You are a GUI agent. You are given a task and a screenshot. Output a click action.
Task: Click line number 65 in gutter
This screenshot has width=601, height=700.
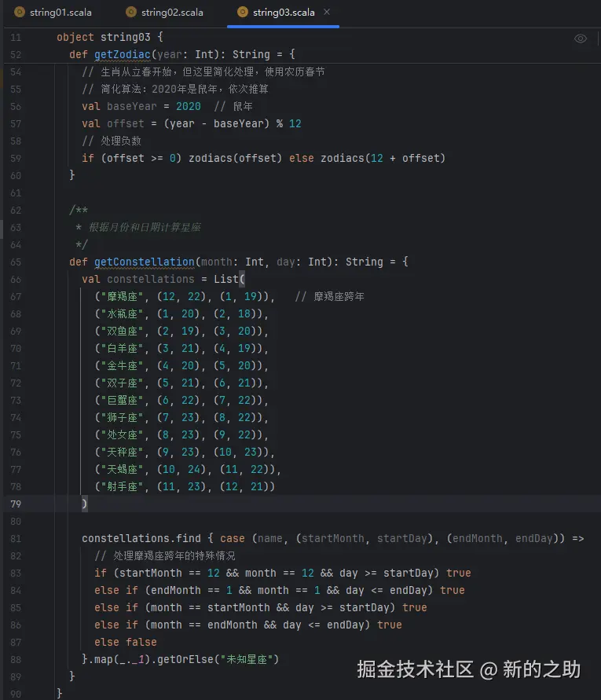click(16, 262)
